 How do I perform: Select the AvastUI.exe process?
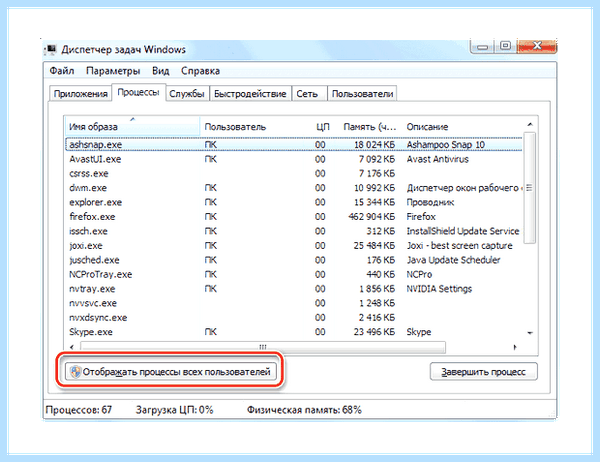click(x=294, y=159)
